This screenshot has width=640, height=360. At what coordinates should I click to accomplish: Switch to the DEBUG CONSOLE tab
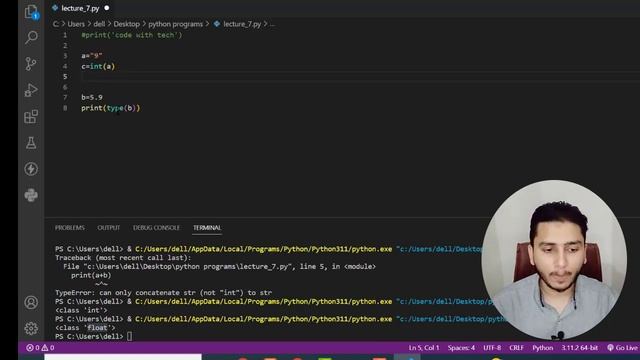point(156,228)
